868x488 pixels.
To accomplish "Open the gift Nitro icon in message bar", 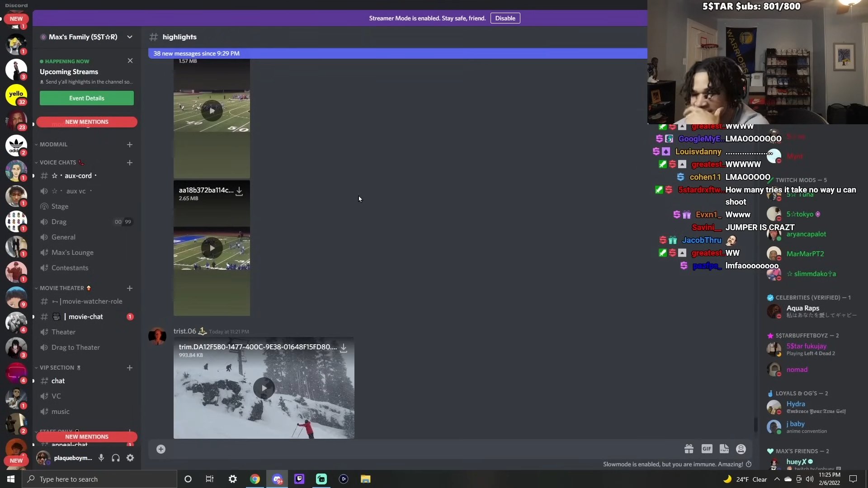I will (x=689, y=449).
